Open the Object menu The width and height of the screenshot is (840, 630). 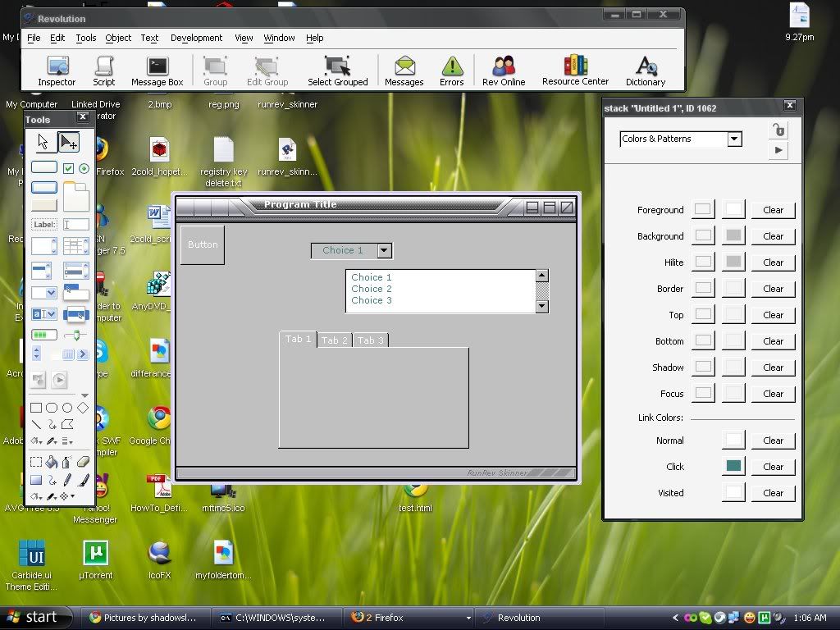point(118,38)
